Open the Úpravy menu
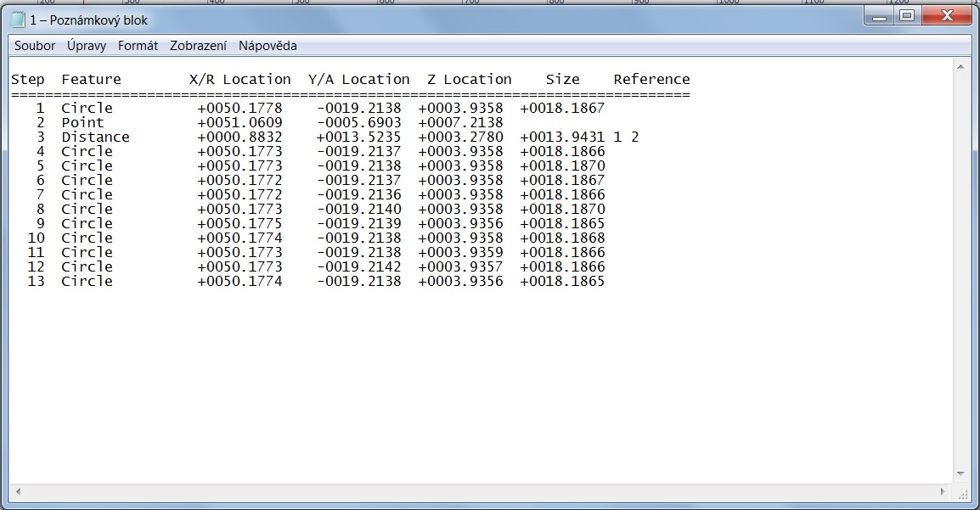 click(87, 46)
